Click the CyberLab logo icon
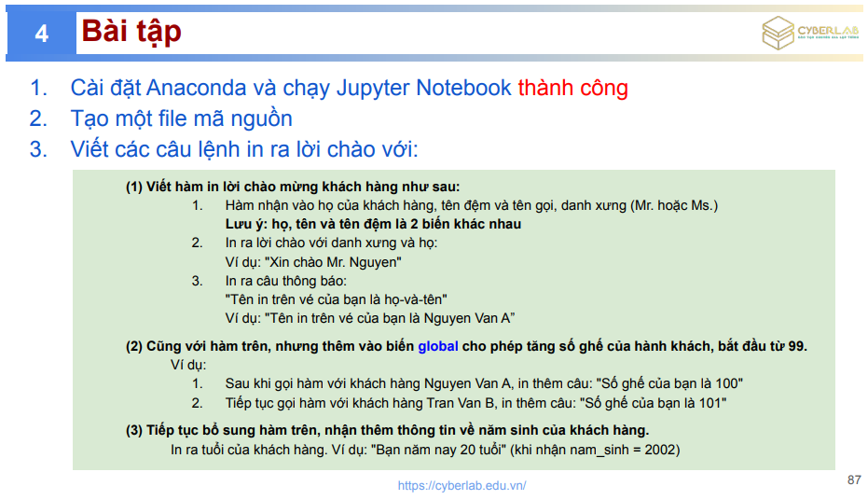Screen dimensions: 868x500 click(x=778, y=33)
